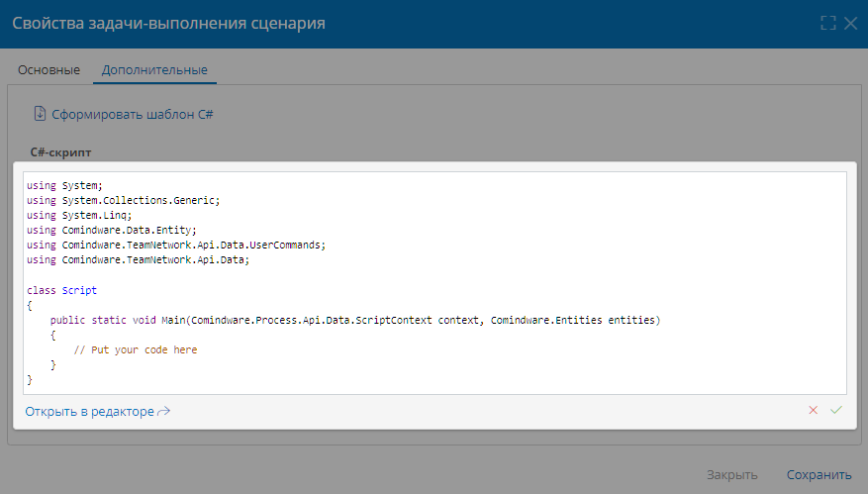Image resolution: width=868 pixels, height=494 pixels.
Task: Select the Дополнительные tab
Action: 154,69
